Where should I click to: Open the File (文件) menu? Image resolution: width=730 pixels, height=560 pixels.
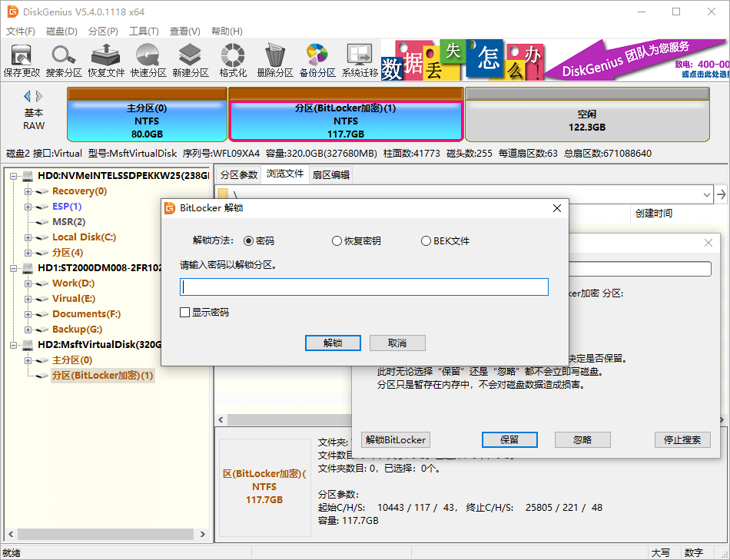[x=21, y=31]
